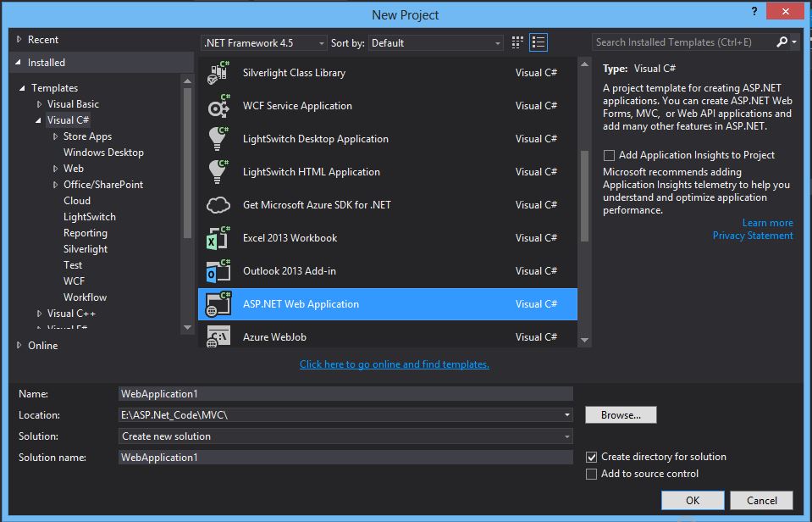Screen dimensions: 812x522
Task: Click the project Name text field
Action: [x=345, y=394]
